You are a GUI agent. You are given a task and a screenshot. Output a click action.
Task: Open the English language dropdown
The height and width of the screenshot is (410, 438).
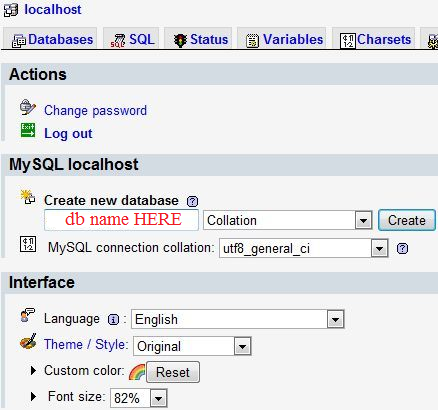(x=238, y=319)
